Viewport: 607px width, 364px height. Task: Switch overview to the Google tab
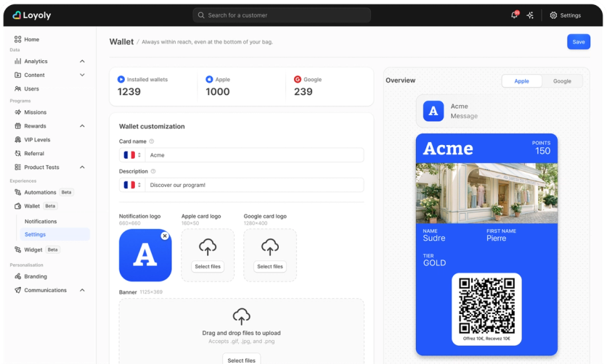pos(562,81)
